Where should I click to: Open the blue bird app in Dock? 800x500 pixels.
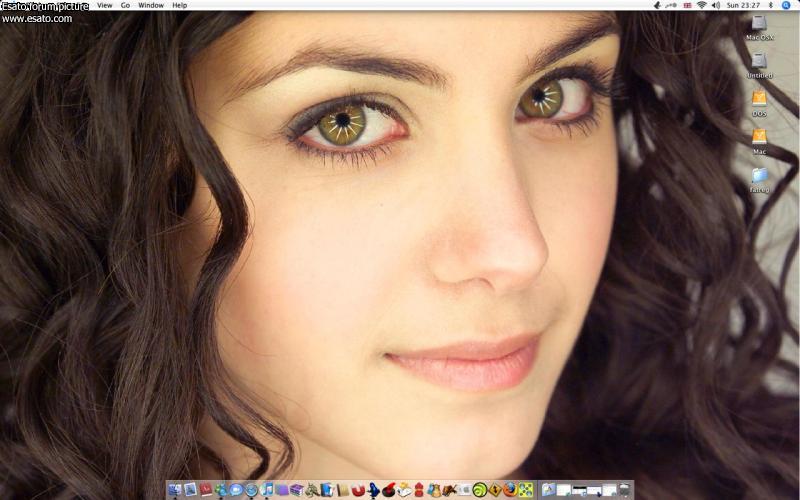point(373,490)
